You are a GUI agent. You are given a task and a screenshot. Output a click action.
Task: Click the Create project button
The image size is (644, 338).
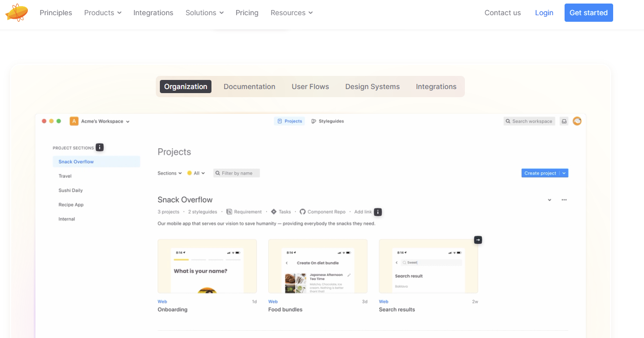(x=540, y=173)
